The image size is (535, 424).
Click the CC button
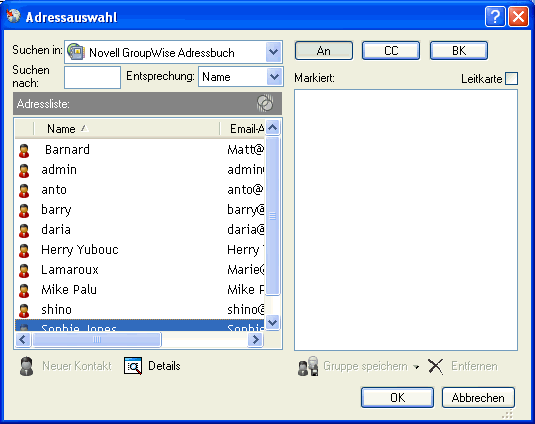(391, 51)
